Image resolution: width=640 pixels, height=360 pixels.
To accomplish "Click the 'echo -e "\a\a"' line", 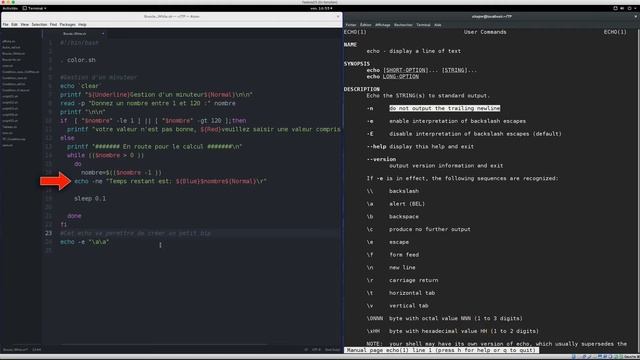I will tap(84, 242).
